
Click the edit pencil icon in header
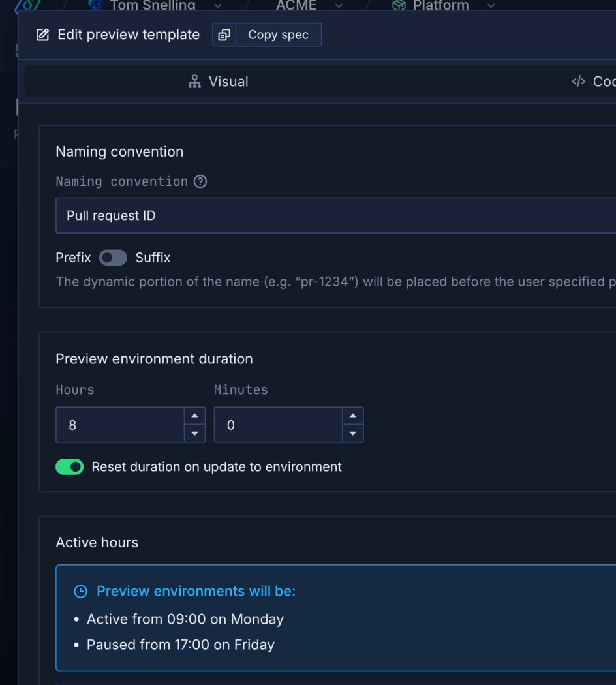pos(42,35)
